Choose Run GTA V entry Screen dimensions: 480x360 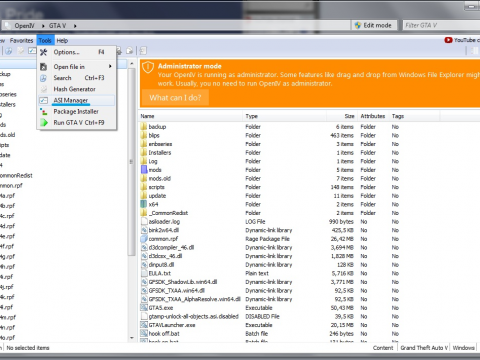tap(77, 122)
